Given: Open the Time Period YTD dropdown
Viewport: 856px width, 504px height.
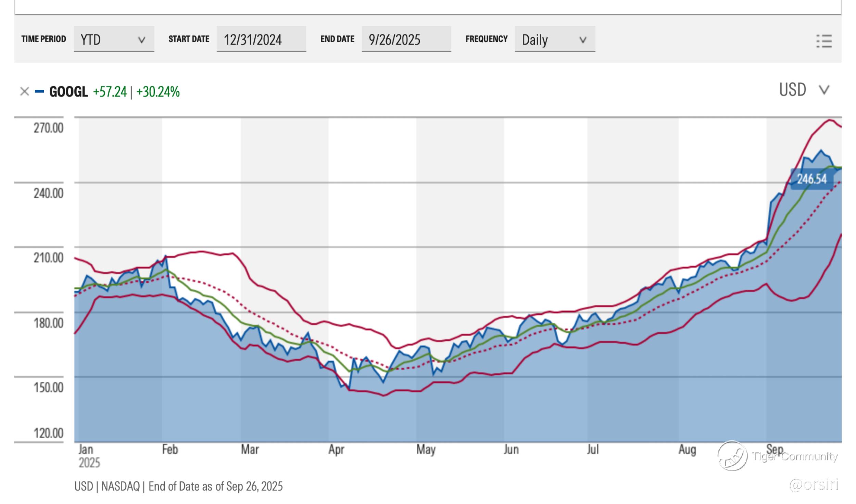Looking at the screenshot, I should [114, 39].
